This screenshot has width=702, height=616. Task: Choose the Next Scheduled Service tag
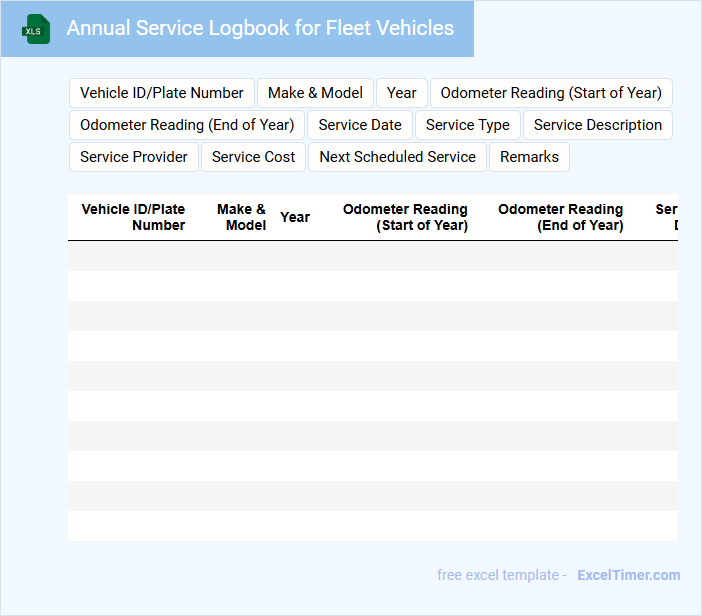[398, 157]
